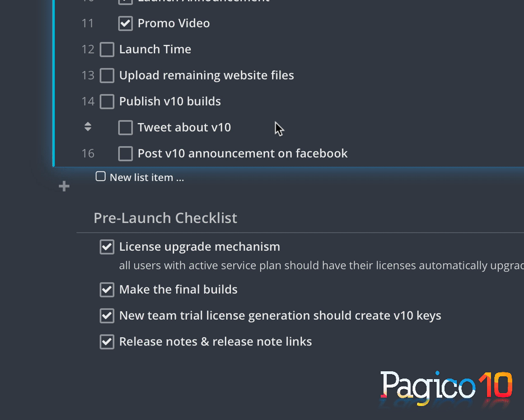Viewport: 524px width, 420px height.
Task: Select the Pre-Launch Checklist heading
Action: 165,218
